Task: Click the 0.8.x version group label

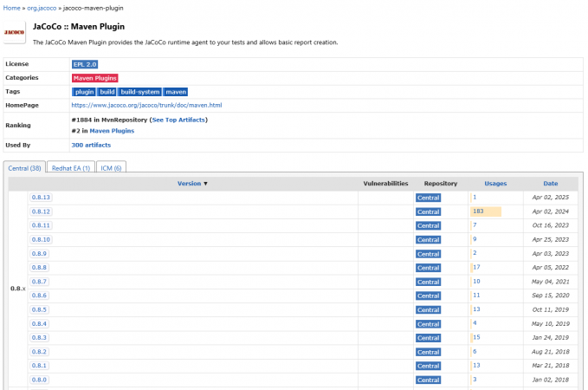Action: pyautogui.click(x=18, y=289)
